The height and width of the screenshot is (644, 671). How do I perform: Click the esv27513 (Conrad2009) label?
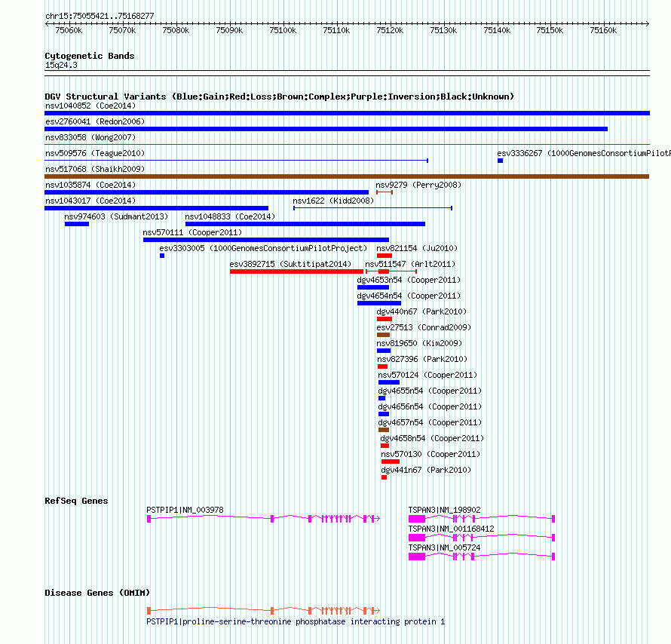point(424,327)
